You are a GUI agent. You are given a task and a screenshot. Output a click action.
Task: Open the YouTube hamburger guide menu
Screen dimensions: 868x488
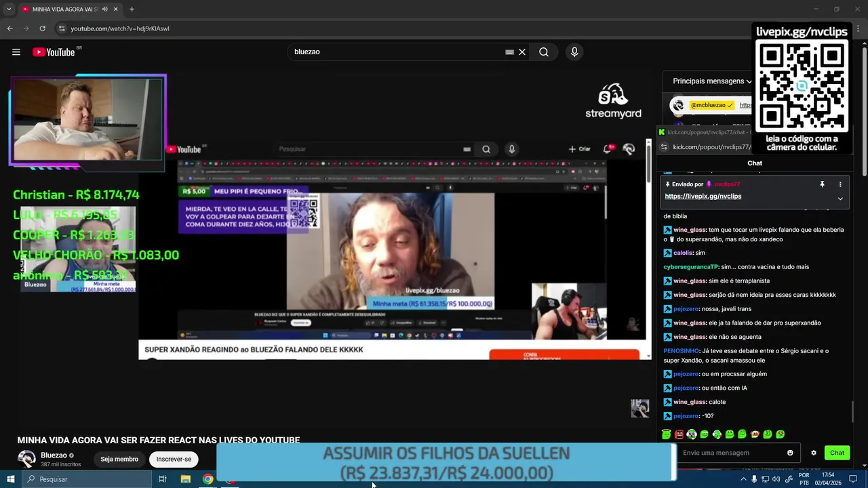[x=16, y=52]
